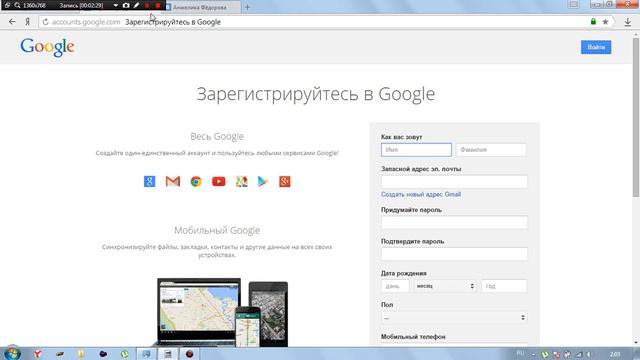The image size is (640, 360).
Task: Open Yandex home via the Я icon
Action: (27, 22)
